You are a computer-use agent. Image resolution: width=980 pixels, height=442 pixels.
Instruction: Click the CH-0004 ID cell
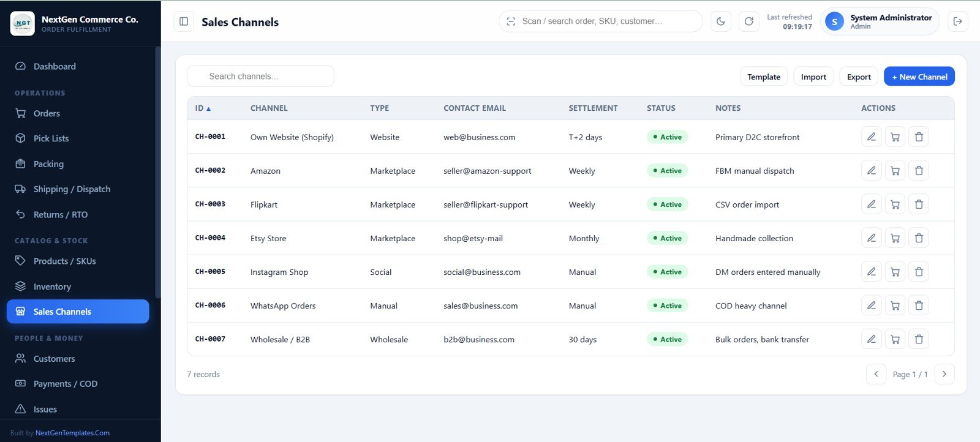(x=210, y=238)
